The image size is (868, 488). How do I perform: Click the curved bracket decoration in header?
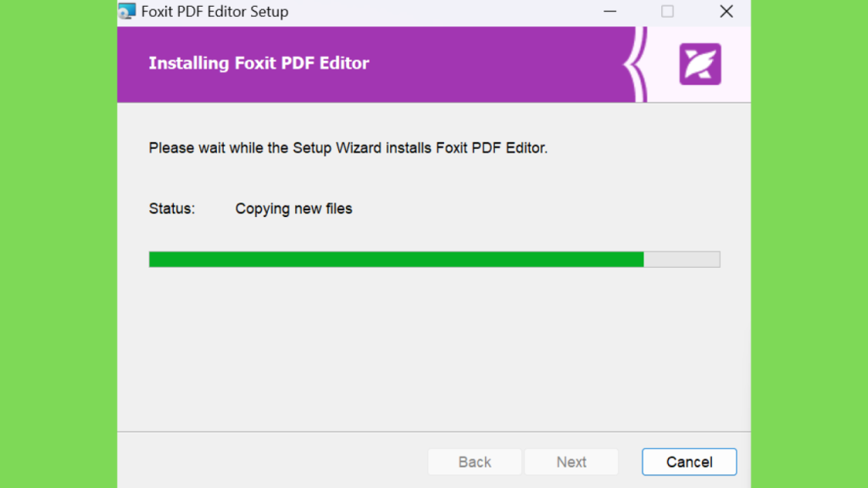coord(636,64)
